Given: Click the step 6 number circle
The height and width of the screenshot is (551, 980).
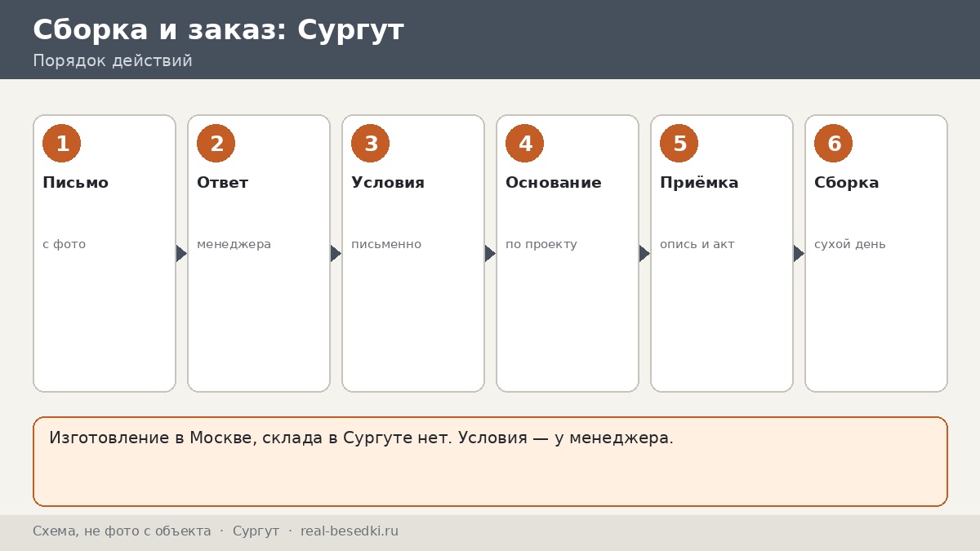Looking at the screenshot, I should click(833, 144).
